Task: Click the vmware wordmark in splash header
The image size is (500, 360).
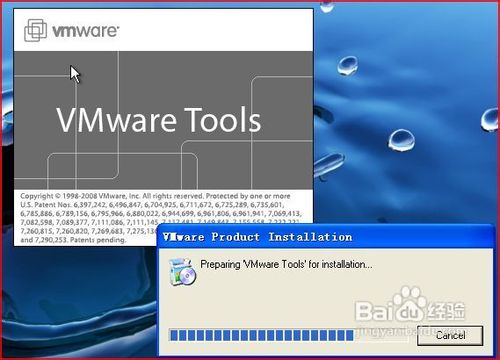Action: (85, 31)
